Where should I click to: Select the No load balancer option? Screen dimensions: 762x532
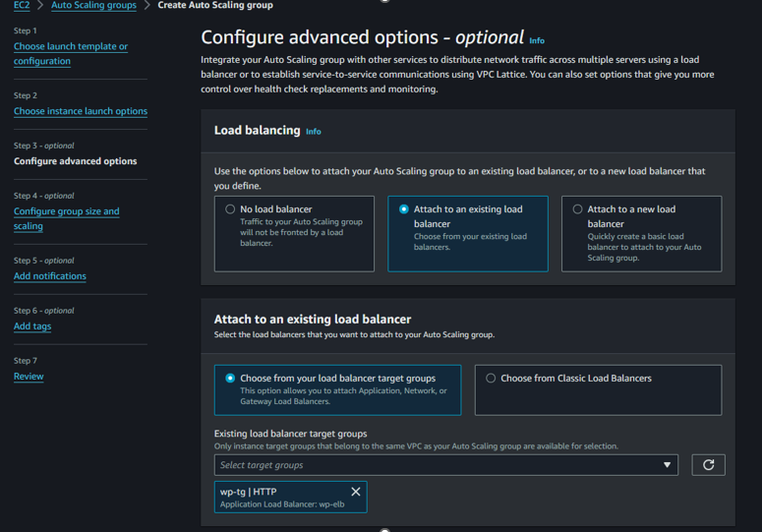230,209
